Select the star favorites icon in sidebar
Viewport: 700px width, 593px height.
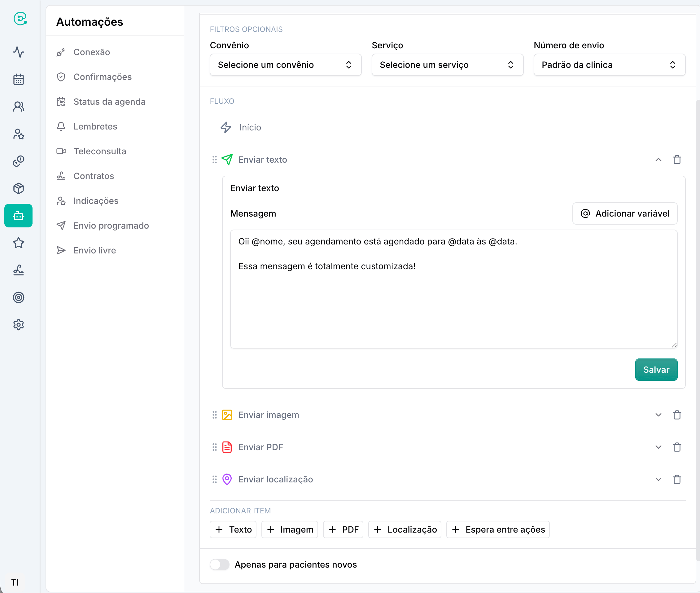click(19, 243)
